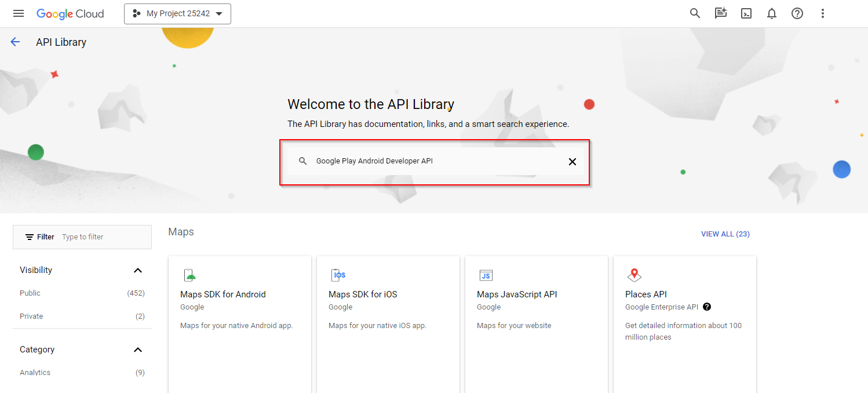The height and width of the screenshot is (393, 868).
Task: Click the Type to filter input
Action: click(103, 237)
